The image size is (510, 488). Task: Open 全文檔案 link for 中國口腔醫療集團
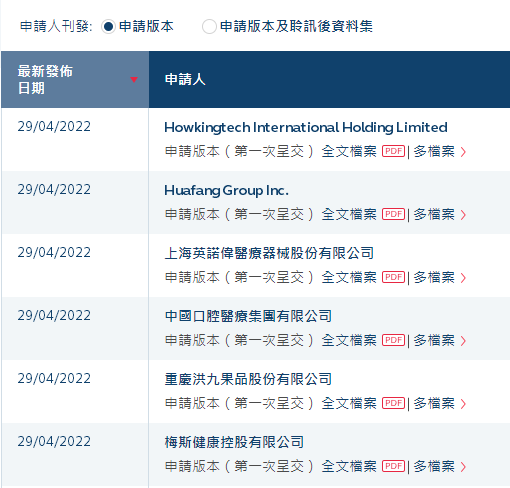coord(349,340)
